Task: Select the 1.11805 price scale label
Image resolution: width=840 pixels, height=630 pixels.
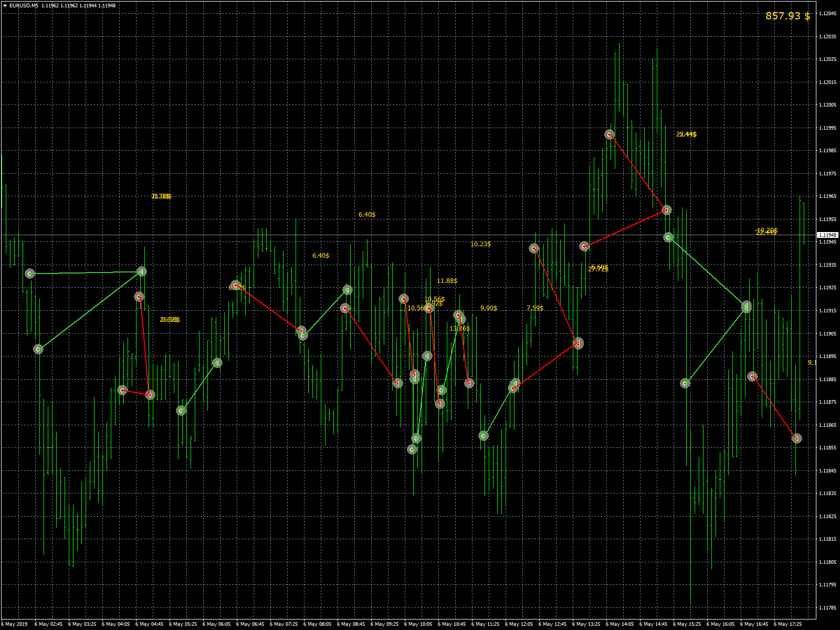Action: (828, 562)
